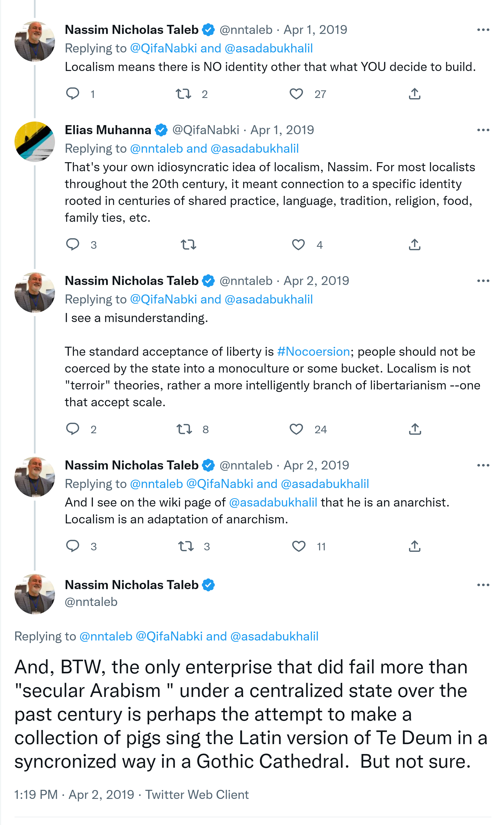504x825 pixels.
Task: Open @asadabukhalil mention in wiki page tweet
Action: pos(273,502)
